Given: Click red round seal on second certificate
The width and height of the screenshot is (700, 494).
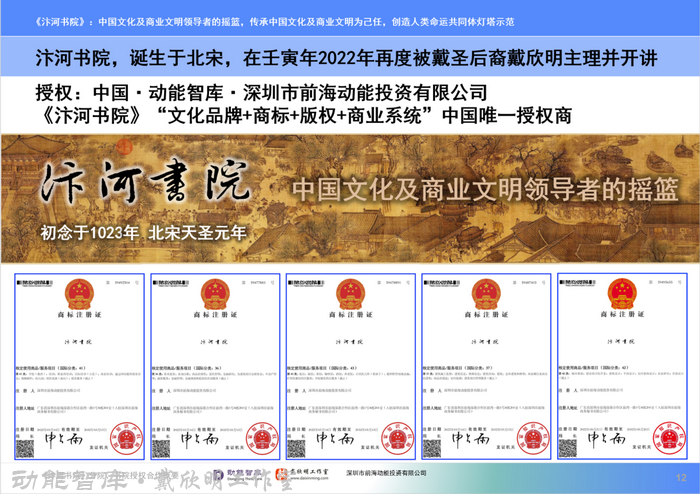Looking at the screenshot, I should 262,438.
